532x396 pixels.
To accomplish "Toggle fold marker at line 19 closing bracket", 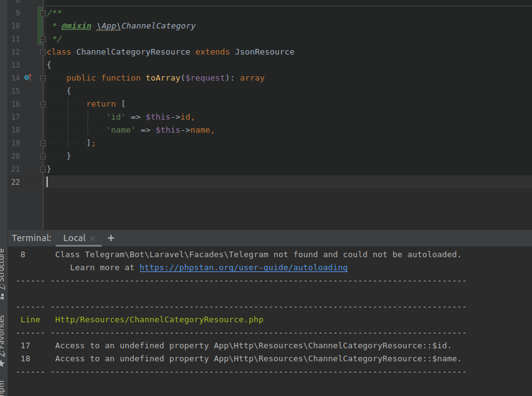I will point(43,143).
